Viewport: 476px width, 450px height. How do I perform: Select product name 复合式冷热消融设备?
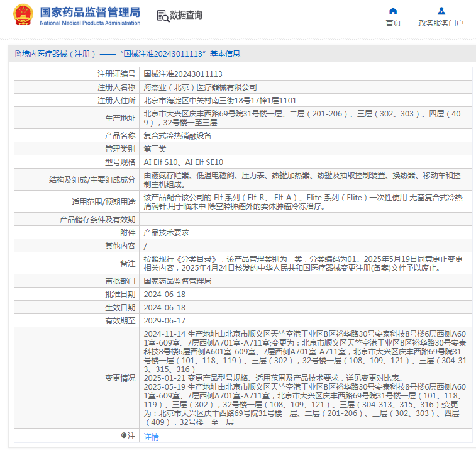pyautogui.click(x=177, y=136)
